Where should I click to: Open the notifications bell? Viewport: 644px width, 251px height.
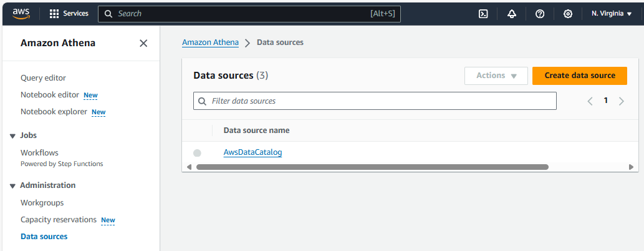pyautogui.click(x=512, y=14)
